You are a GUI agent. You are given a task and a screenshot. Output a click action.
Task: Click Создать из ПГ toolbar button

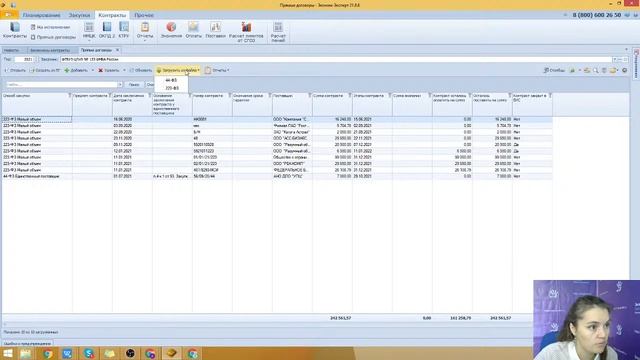pyautogui.click(x=45, y=70)
